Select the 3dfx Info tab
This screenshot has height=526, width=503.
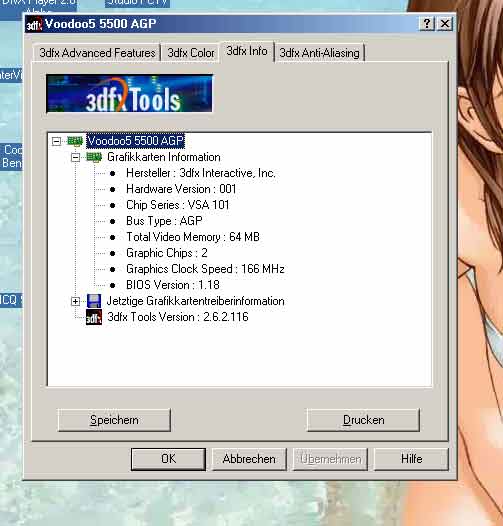[247, 51]
